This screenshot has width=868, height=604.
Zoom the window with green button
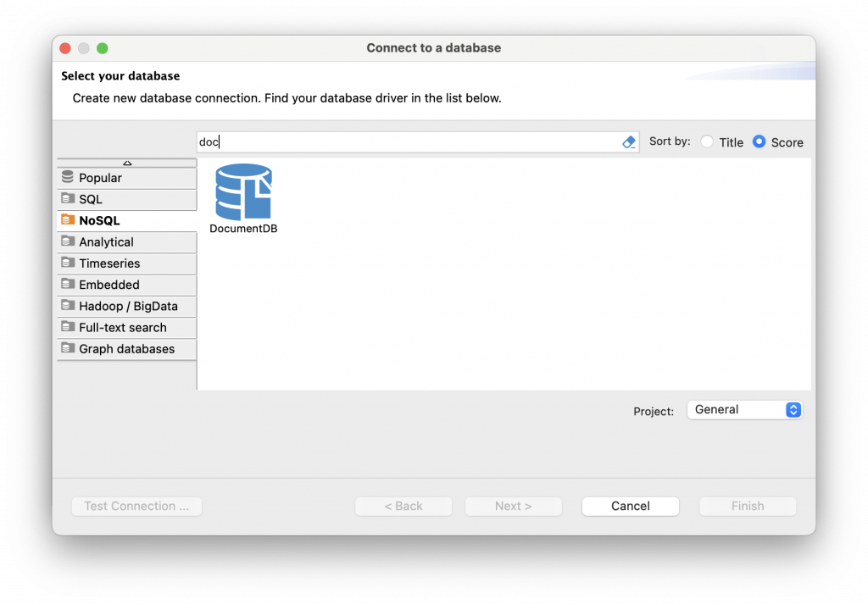pos(103,48)
